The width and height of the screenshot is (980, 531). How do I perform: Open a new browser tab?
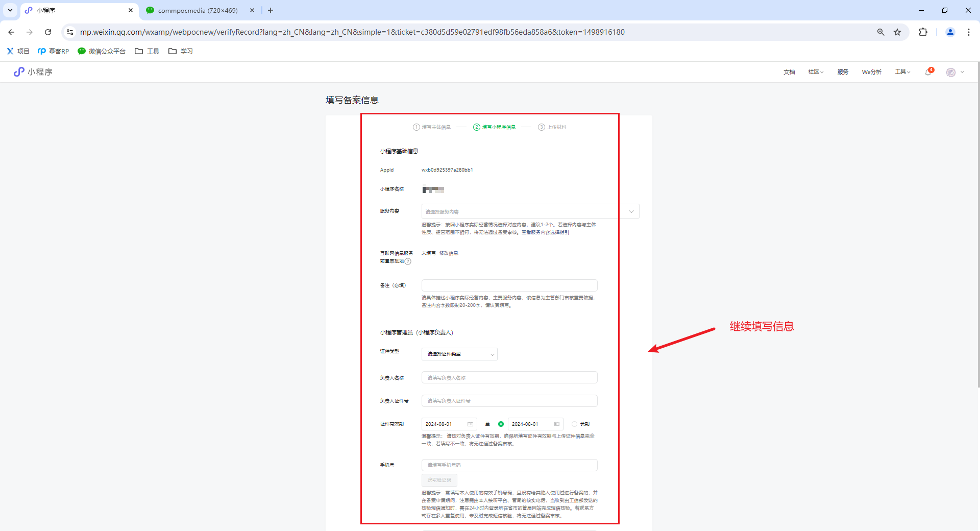point(271,10)
